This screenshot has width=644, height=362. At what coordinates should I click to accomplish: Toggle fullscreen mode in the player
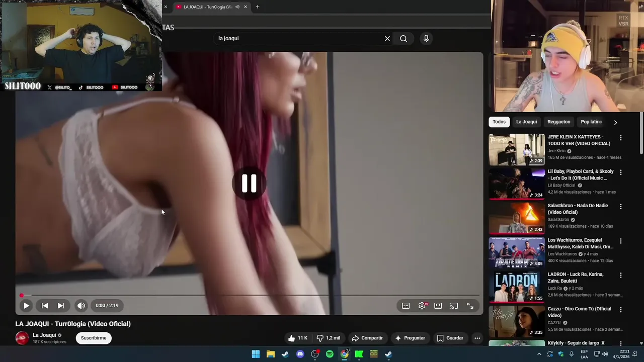tap(470, 306)
